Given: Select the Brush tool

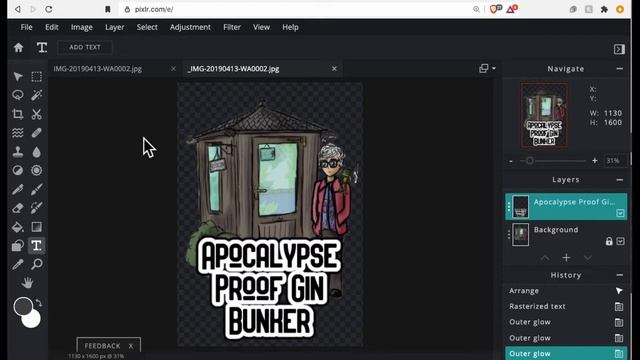Looking at the screenshot, I should (x=37, y=189).
